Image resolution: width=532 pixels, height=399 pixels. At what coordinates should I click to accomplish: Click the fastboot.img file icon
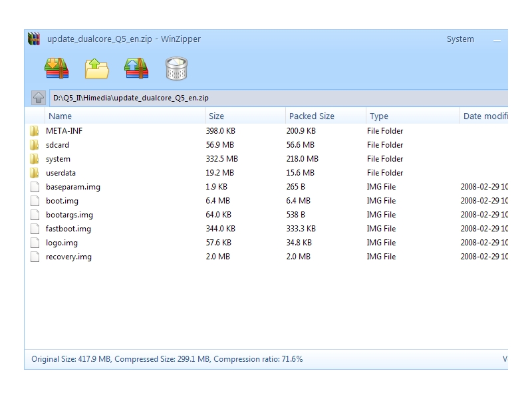(35, 229)
